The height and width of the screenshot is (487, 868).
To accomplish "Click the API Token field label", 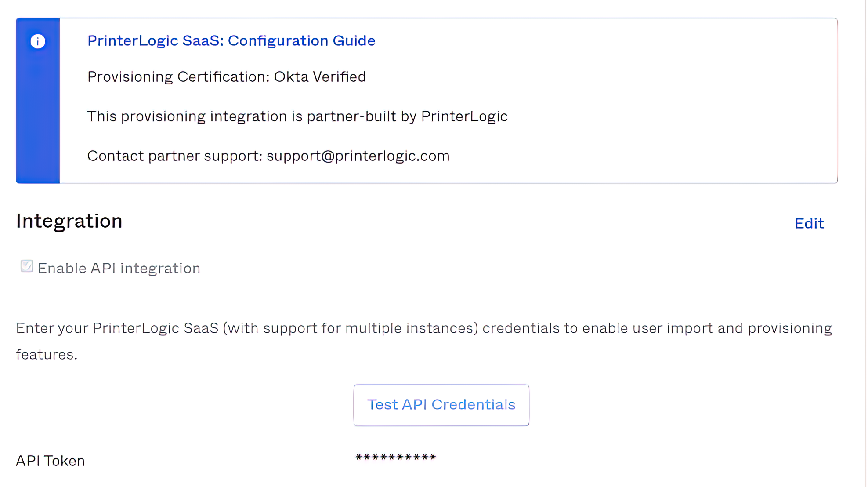I will point(51,461).
